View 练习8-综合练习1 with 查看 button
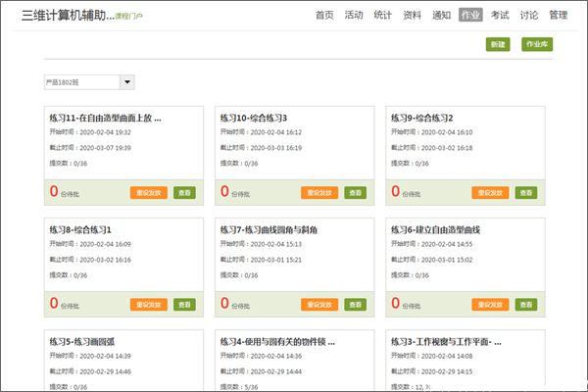Screen dimensions: 588x392 [x=184, y=305]
